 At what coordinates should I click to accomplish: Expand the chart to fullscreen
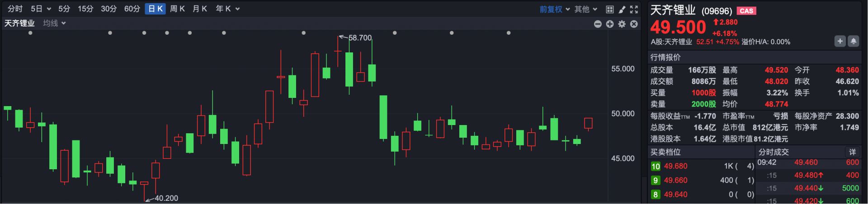(634, 9)
